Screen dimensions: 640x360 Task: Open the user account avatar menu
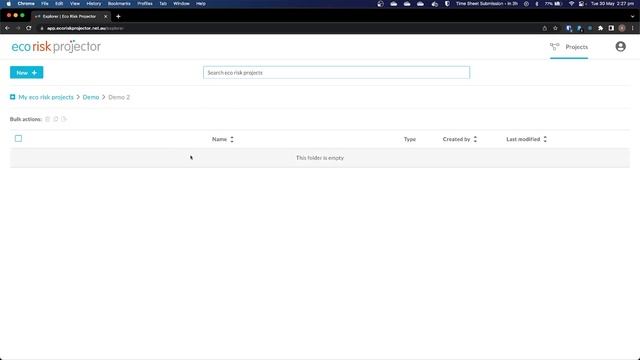tap(620, 47)
